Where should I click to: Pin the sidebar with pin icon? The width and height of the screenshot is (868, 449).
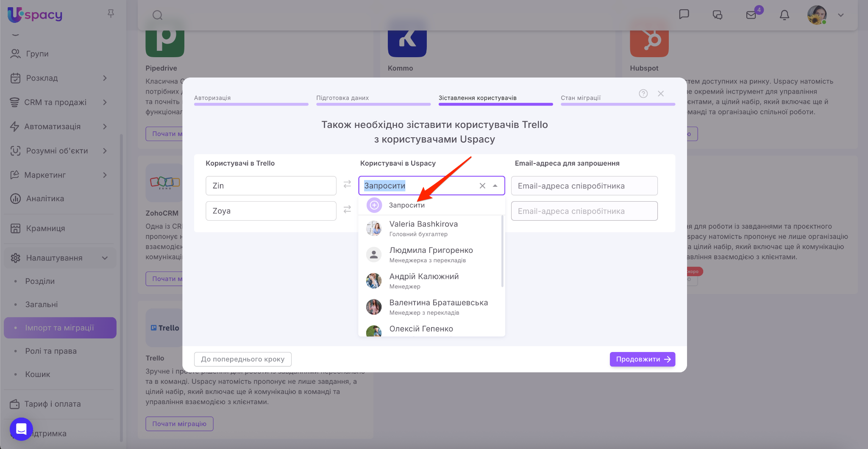tap(111, 14)
